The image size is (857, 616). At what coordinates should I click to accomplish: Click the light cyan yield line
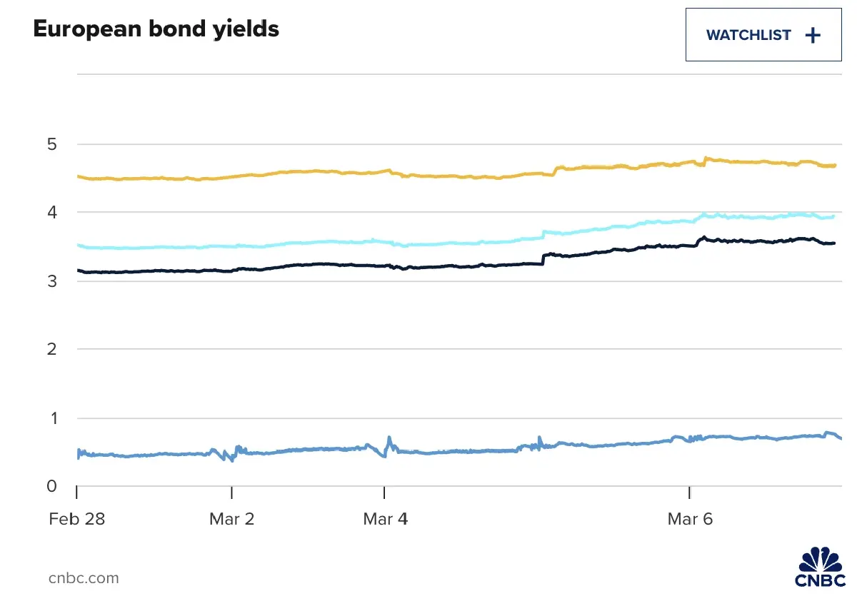tap(286, 244)
